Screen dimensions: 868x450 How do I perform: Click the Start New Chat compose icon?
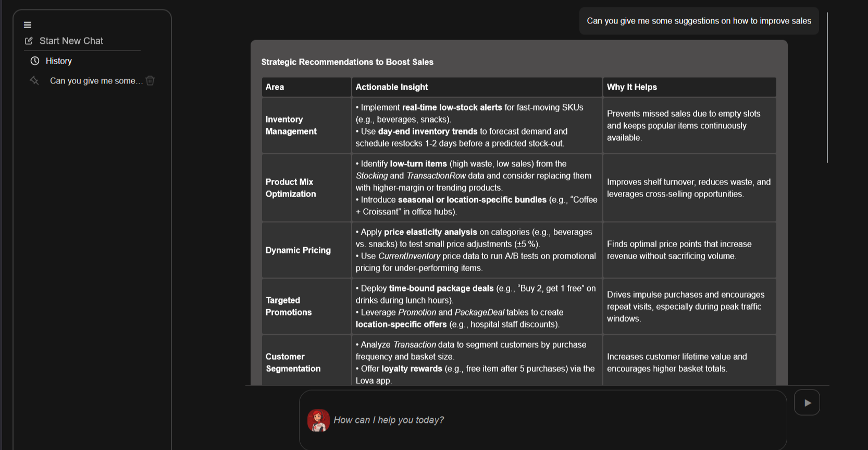29,41
